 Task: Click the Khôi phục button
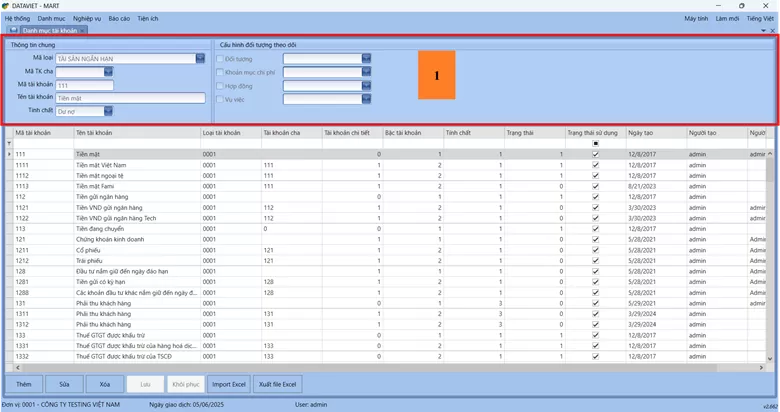click(x=186, y=384)
